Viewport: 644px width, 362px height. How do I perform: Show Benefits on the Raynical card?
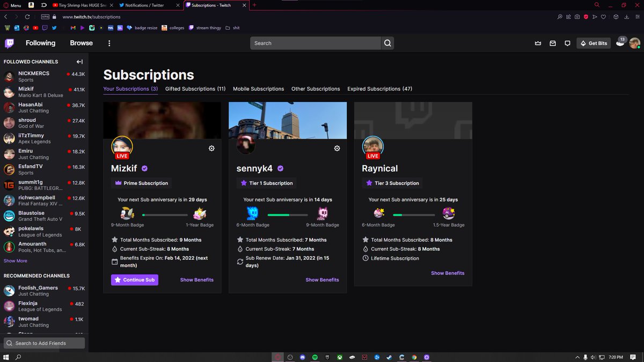click(448, 273)
